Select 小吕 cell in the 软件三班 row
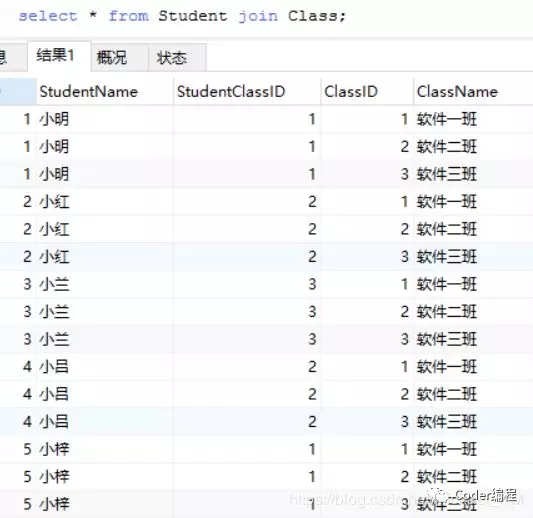Image resolution: width=533 pixels, height=518 pixels. tap(105, 422)
